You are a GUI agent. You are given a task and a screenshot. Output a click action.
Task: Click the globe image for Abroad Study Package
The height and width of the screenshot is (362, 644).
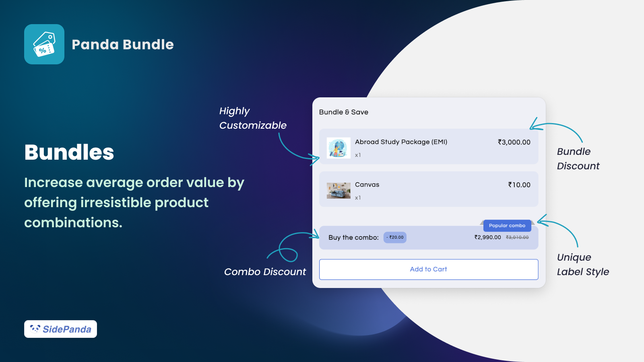338,147
